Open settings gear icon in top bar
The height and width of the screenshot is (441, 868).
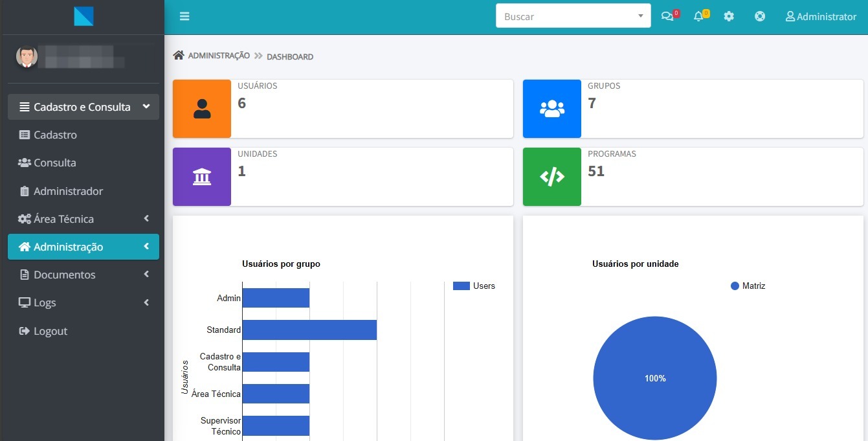click(729, 17)
